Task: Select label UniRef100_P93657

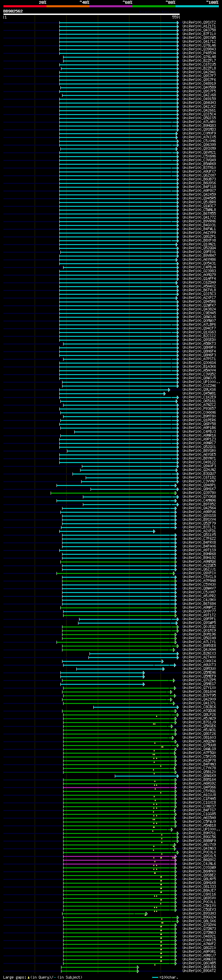Action: pos(199,408)
